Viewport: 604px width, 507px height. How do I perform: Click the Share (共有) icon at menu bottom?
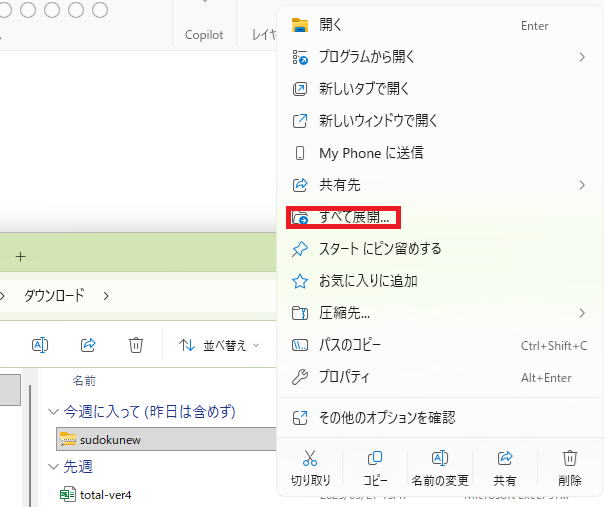click(x=505, y=458)
